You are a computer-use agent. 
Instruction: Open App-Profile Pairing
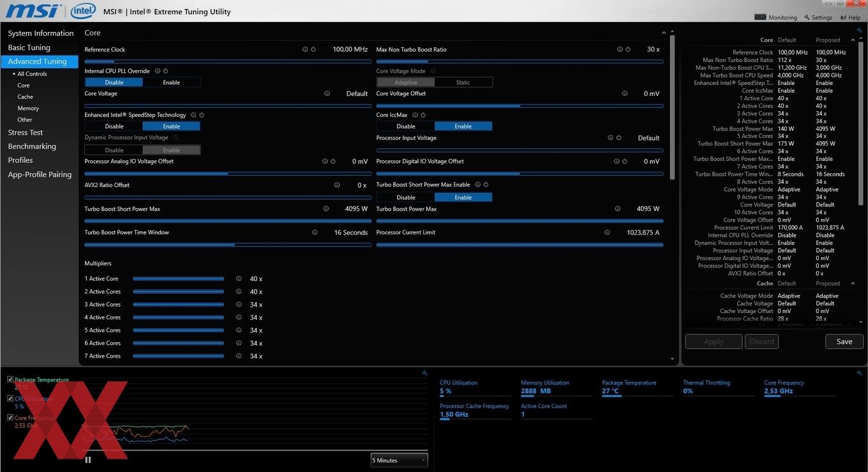(40, 174)
